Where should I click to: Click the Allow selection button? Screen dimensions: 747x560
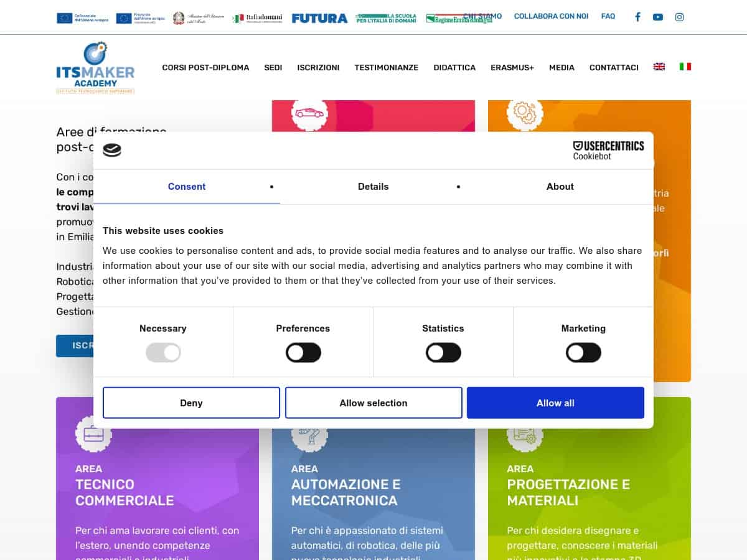coord(374,403)
